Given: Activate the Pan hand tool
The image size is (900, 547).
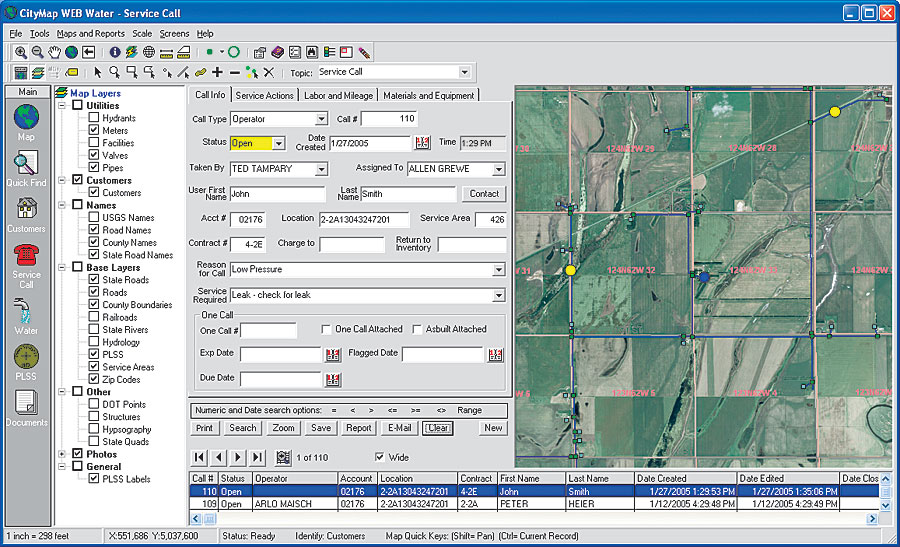Looking at the screenshot, I should pos(55,53).
